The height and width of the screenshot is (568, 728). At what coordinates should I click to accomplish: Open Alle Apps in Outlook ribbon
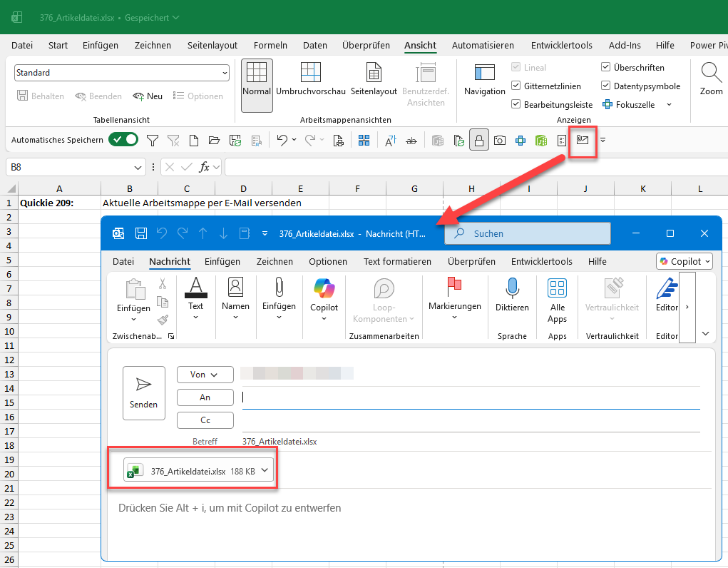[557, 300]
